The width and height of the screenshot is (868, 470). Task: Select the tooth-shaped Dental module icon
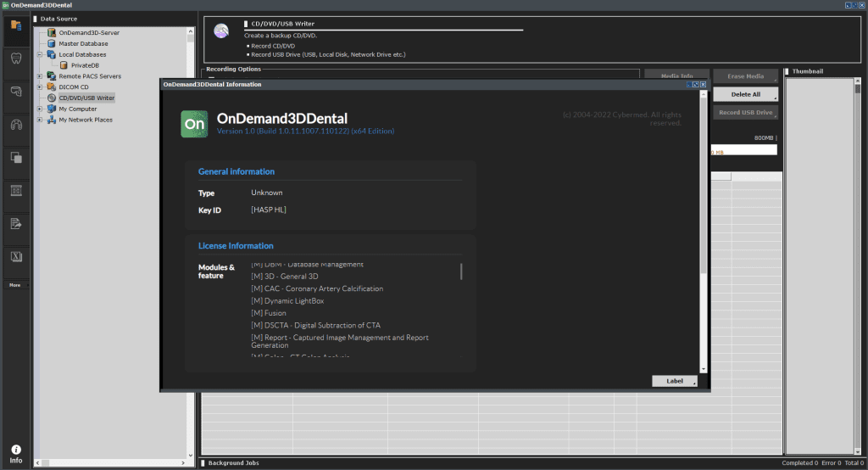pyautogui.click(x=15, y=59)
